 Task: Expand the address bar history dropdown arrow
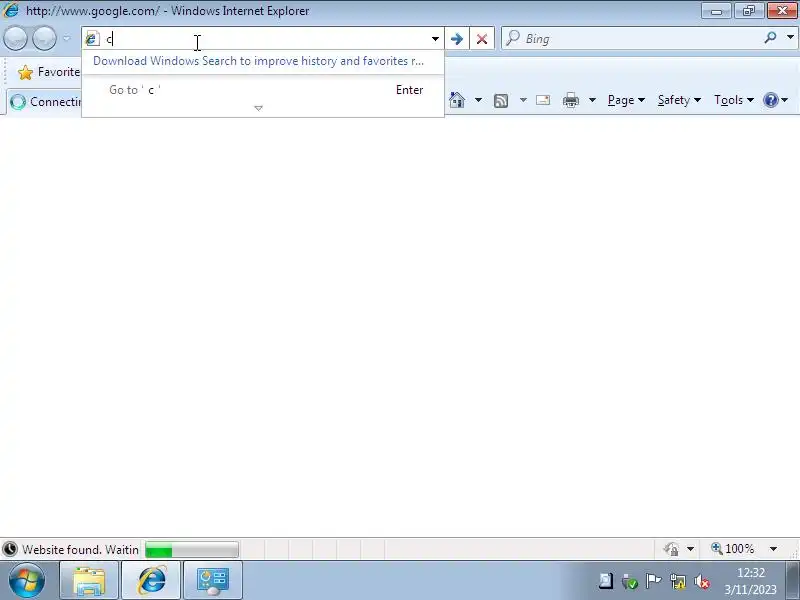click(435, 39)
